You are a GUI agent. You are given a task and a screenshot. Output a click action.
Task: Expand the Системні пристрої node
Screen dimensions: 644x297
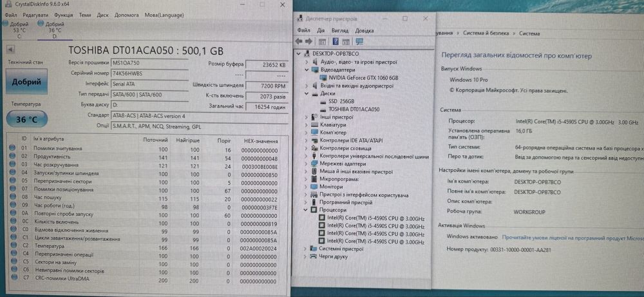coord(305,249)
